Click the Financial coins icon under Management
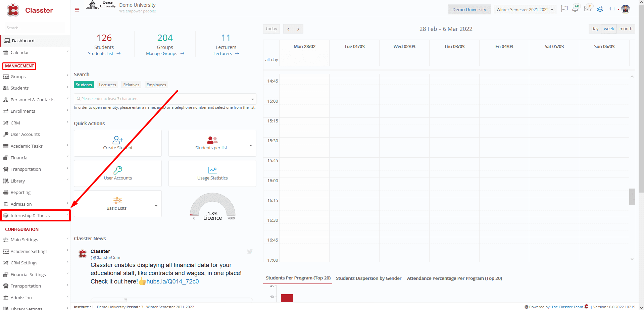The width and height of the screenshot is (644, 310). 6,158
